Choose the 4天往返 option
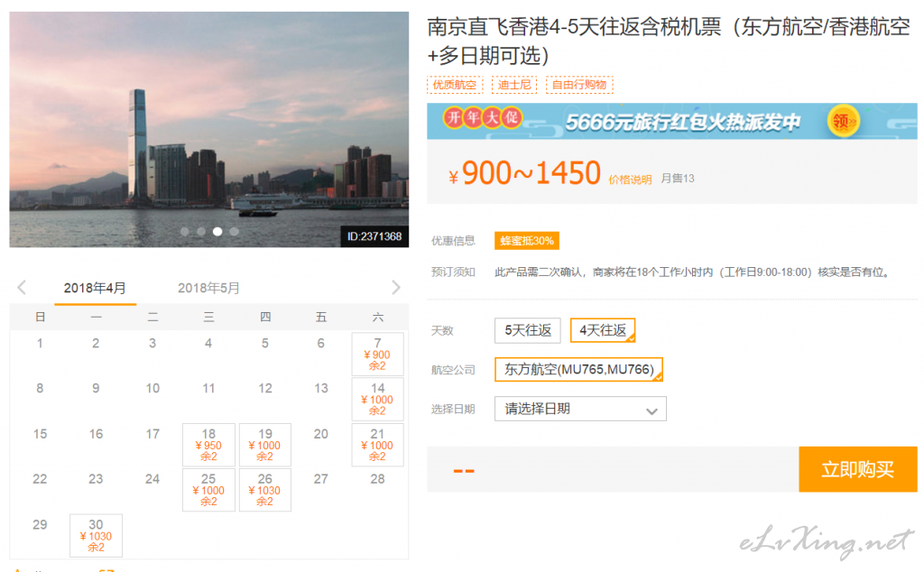 602,330
